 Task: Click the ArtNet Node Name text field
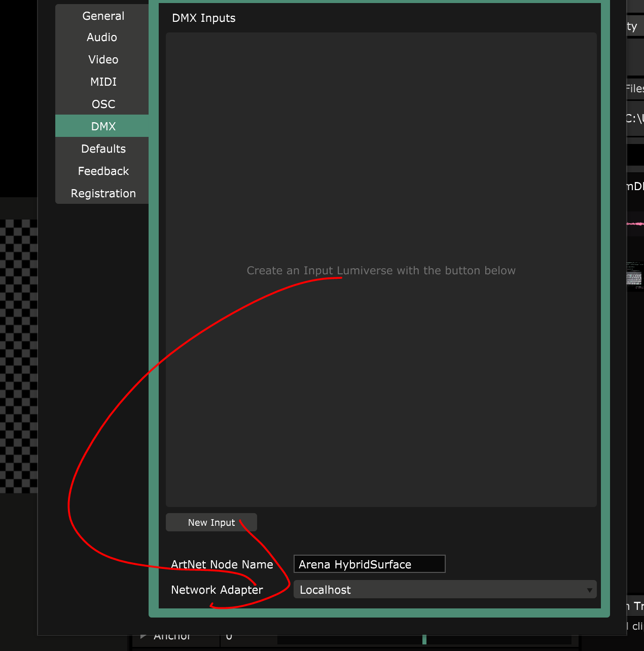(x=369, y=564)
